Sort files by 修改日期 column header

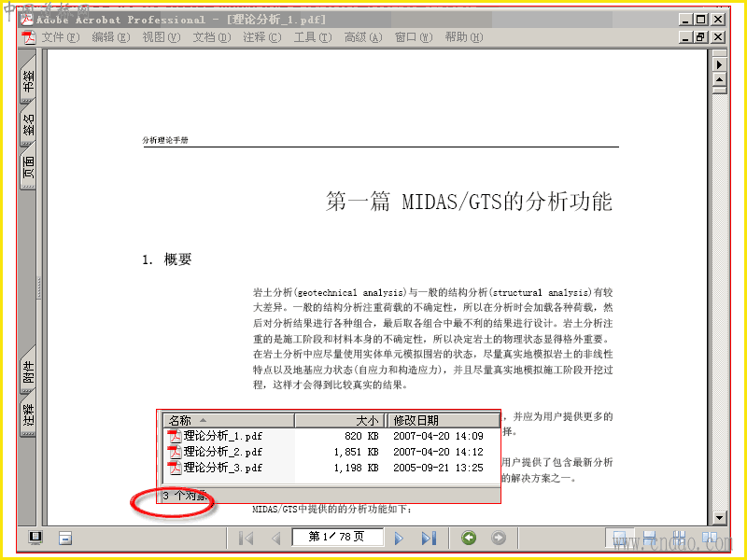click(444, 421)
